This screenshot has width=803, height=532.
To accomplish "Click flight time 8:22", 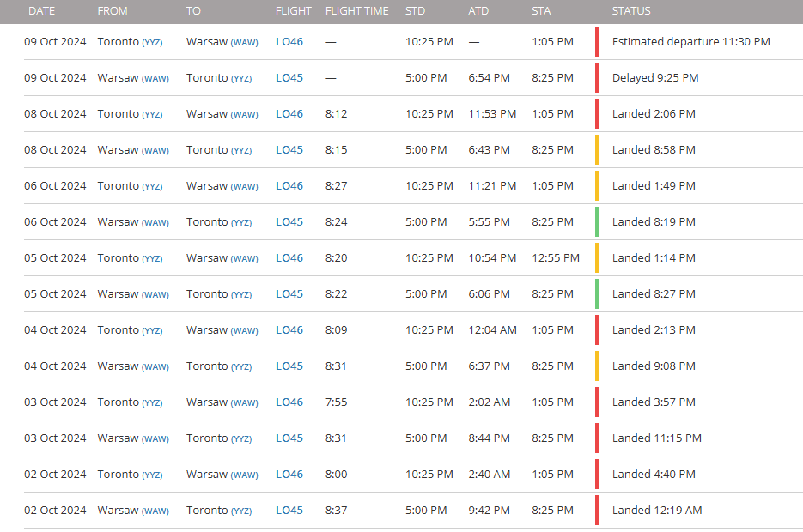I will (336, 294).
